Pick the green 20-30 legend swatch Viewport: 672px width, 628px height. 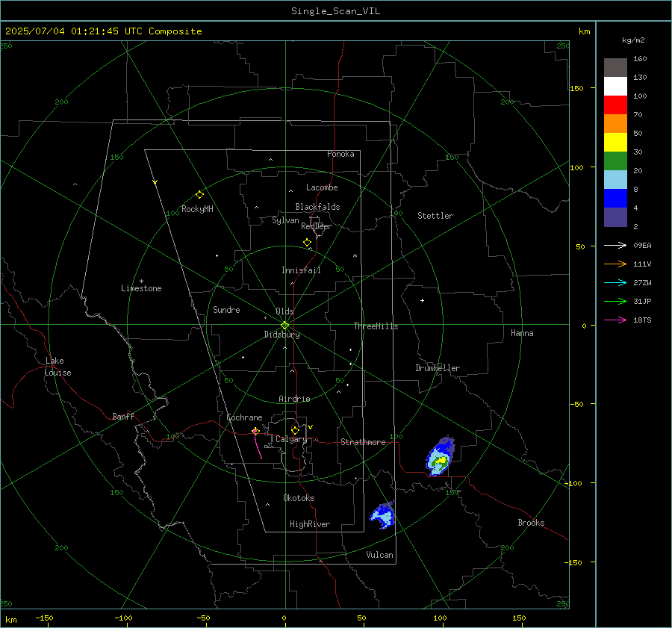[x=615, y=161]
